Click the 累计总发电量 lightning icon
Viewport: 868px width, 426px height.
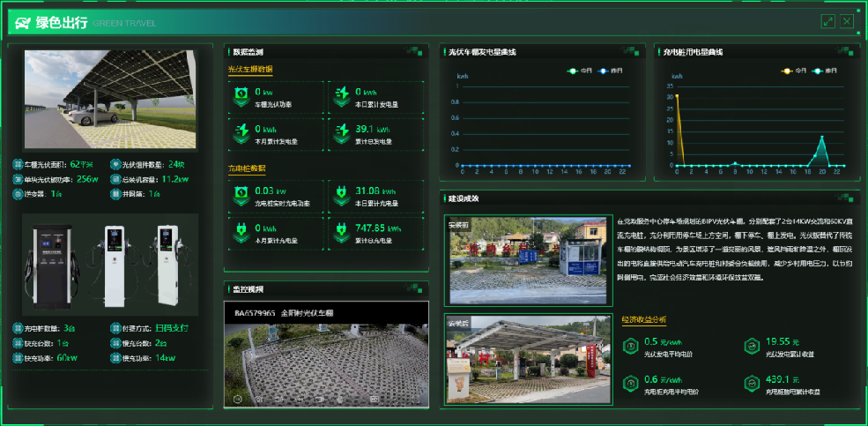pyautogui.click(x=340, y=133)
